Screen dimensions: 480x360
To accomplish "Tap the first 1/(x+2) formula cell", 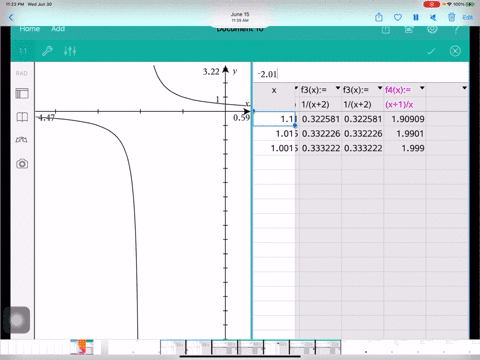I will (315, 105).
